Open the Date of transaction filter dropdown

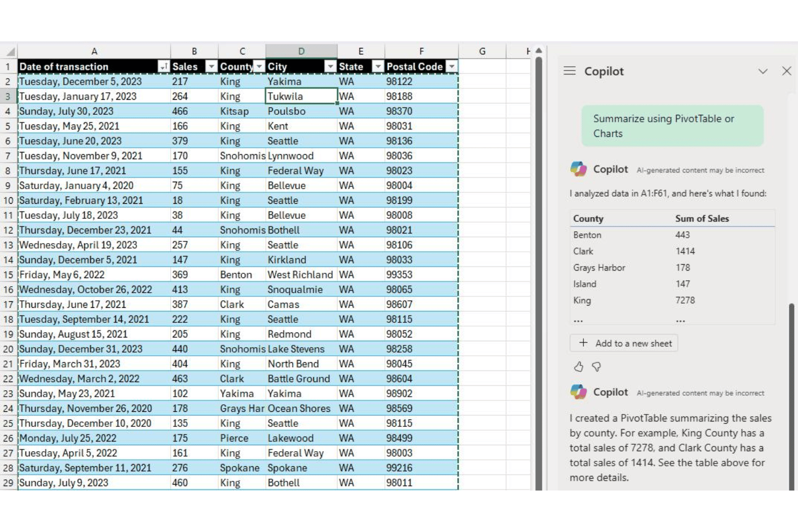(x=163, y=66)
